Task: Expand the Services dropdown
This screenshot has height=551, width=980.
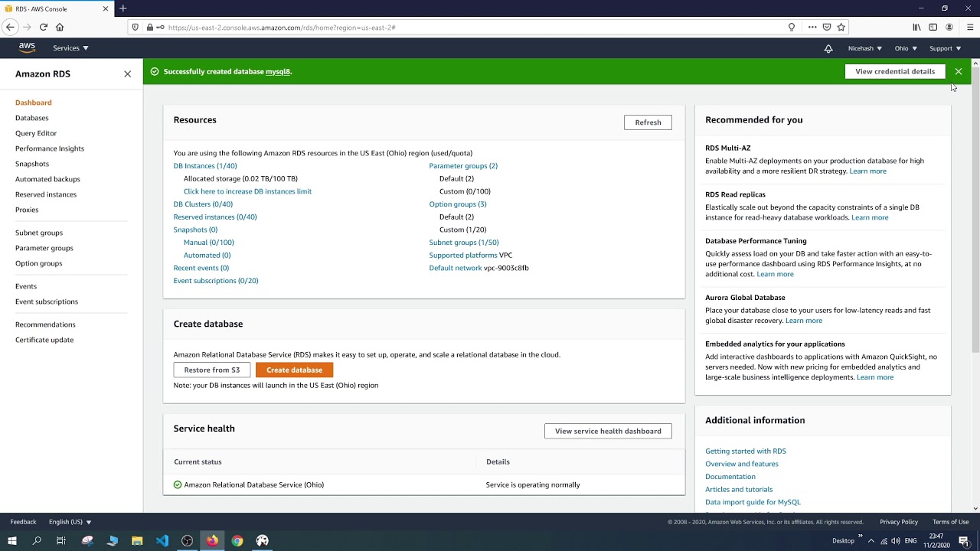Action: (x=70, y=48)
